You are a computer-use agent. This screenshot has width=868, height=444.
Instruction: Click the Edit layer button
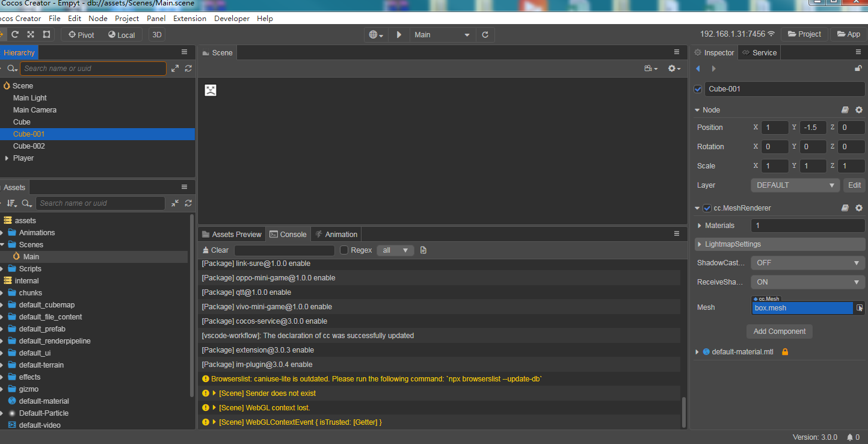point(855,185)
